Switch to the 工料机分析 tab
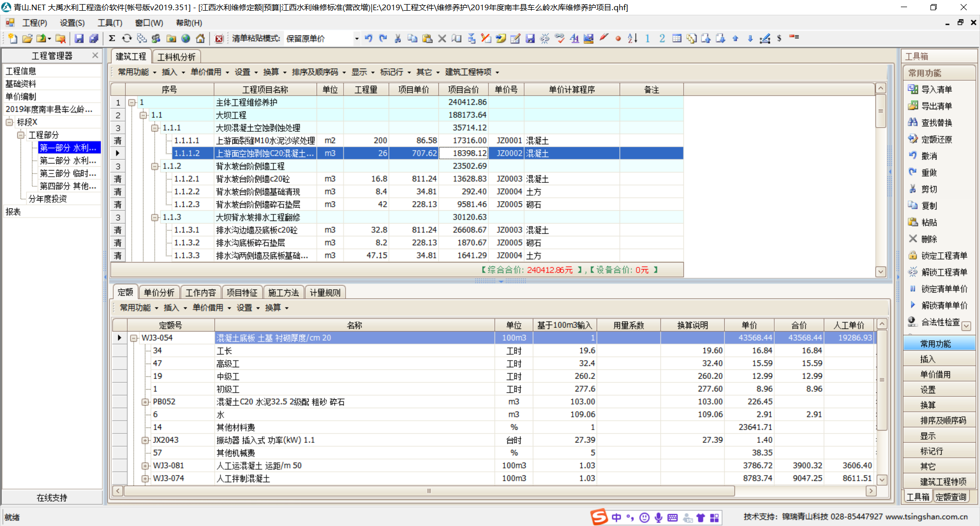The width and height of the screenshot is (980, 526). point(176,57)
